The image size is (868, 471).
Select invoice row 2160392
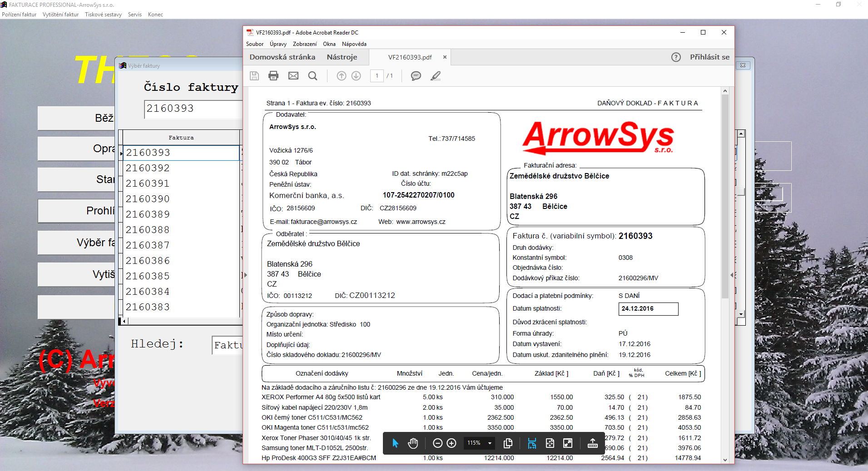click(x=181, y=168)
